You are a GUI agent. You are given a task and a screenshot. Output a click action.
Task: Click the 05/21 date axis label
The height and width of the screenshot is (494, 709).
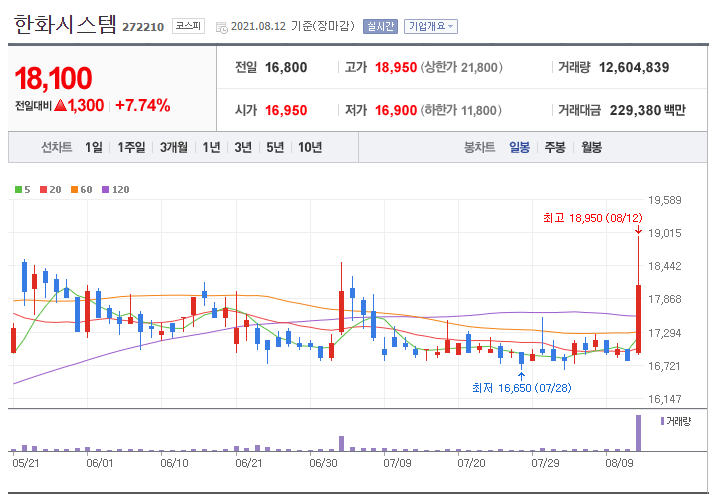(26, 463)
